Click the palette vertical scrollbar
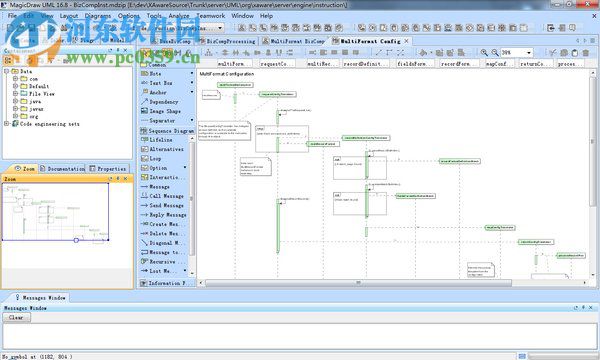The width and height of the screenshot is (600, 360). coord(192,199)
